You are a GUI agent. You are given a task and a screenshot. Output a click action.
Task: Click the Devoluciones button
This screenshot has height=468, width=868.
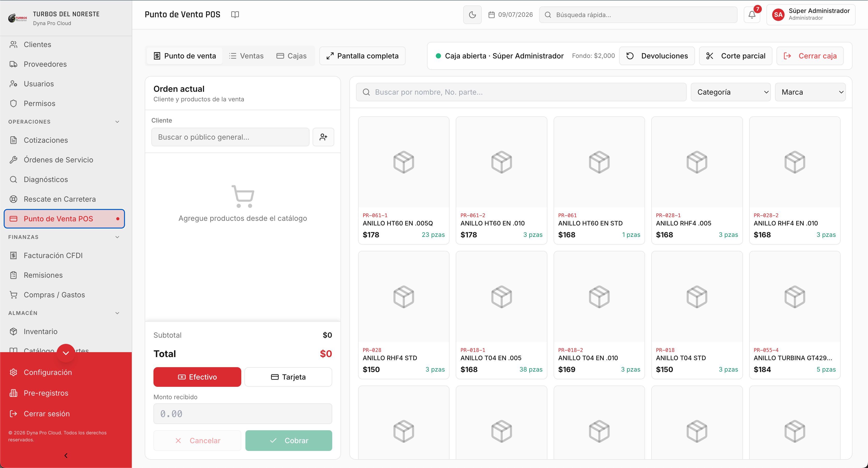pos(657,56)
